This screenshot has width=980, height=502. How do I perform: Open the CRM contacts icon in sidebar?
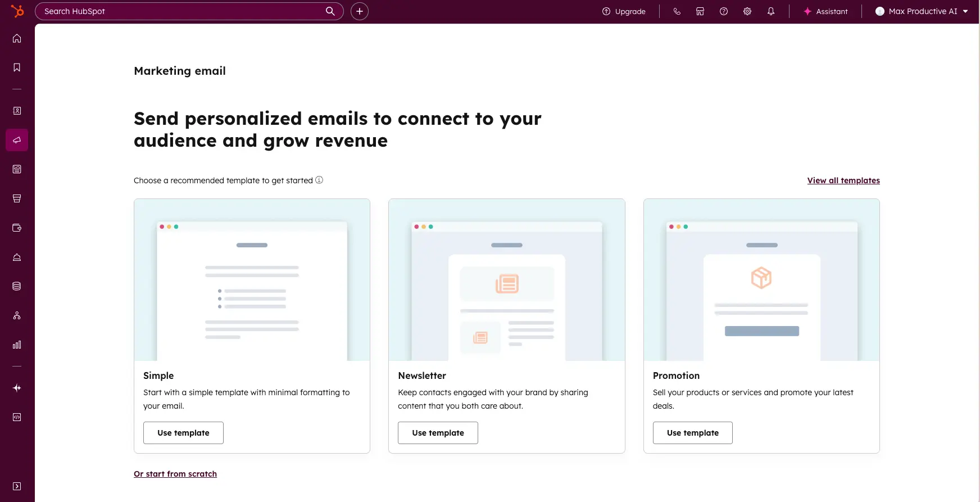click(x=17, y=111)
